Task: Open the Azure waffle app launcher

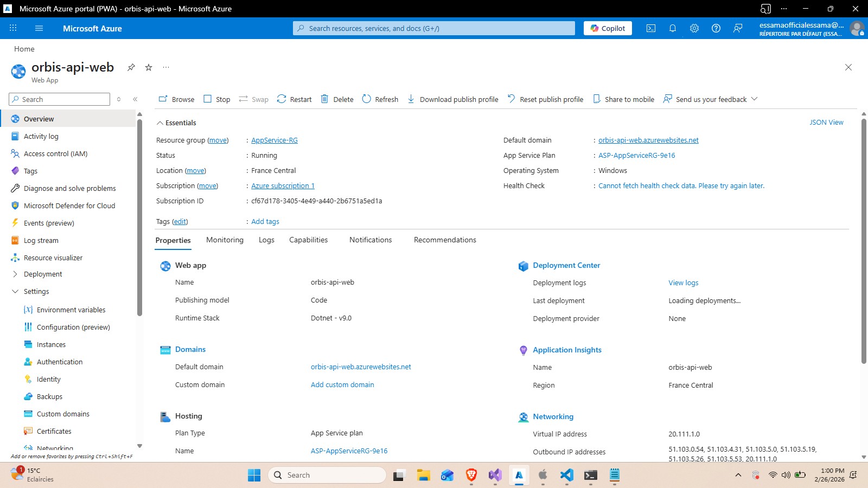Action: (x=13, y=28)
